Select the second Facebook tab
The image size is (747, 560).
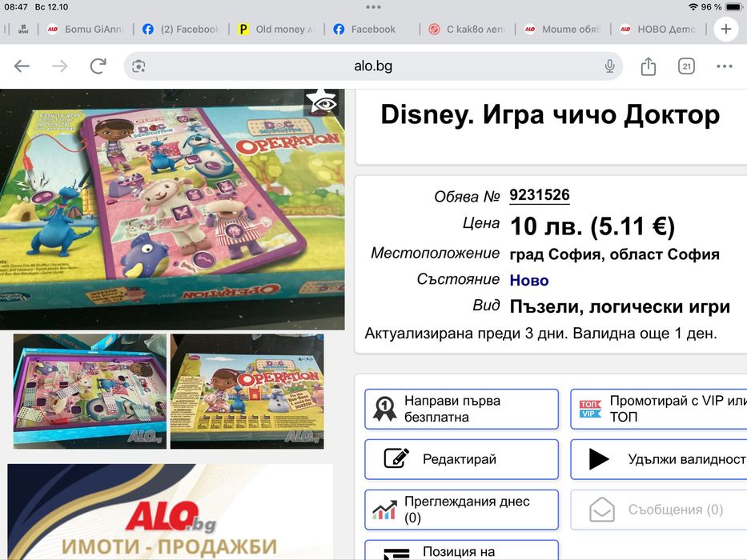coord(371,29)
